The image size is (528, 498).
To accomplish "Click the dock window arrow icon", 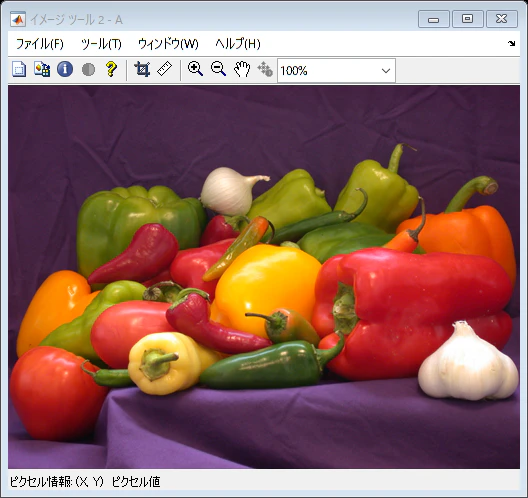I will [x=512, y=43].
